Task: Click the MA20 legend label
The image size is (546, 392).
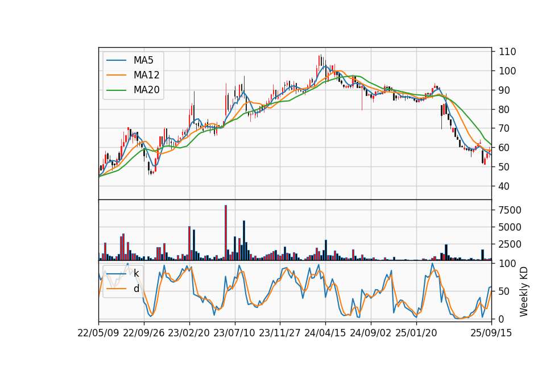Action: 146,90
